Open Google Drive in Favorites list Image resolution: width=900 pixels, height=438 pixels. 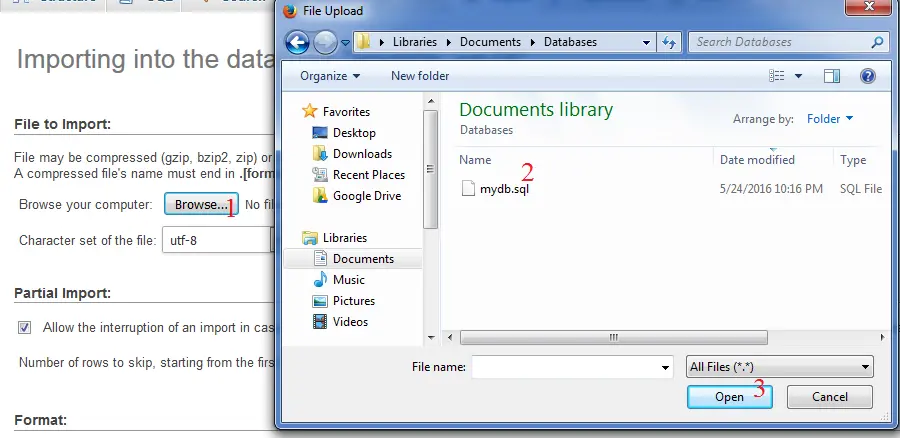(x=366, y=196)
